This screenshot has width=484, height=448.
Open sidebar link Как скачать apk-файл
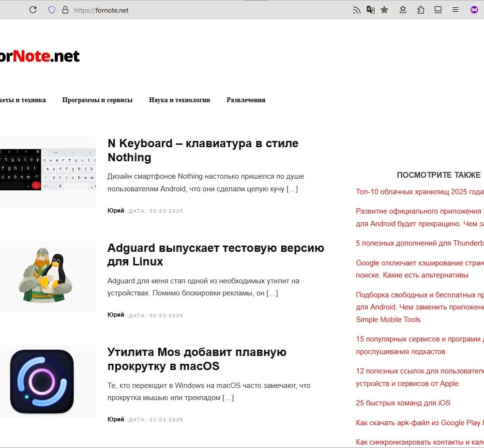pos(420,422)
